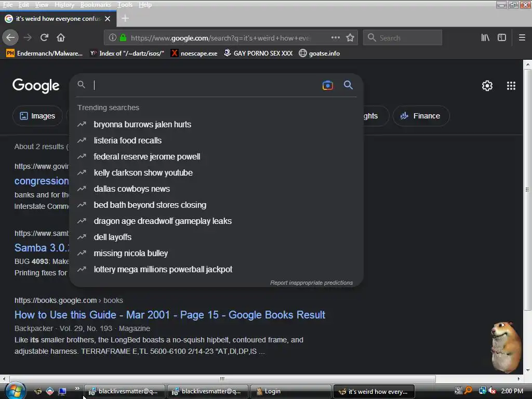Screen dimensions: 532x399
Task: Reload the current page
Action: (x=44, y=37)
